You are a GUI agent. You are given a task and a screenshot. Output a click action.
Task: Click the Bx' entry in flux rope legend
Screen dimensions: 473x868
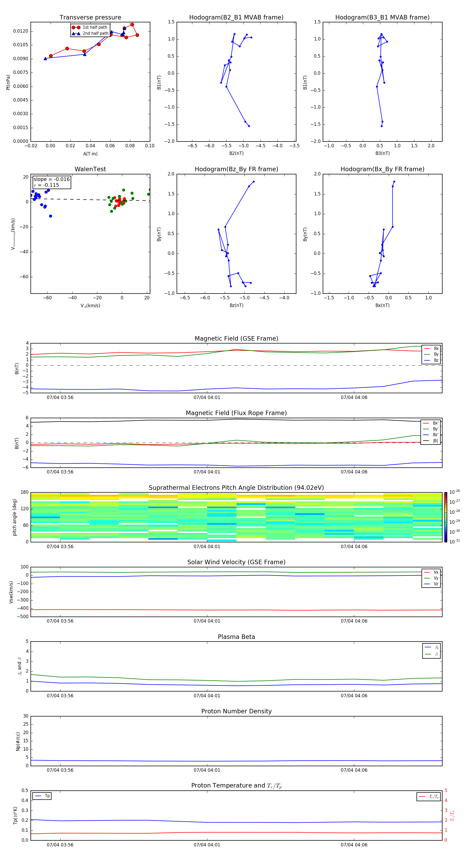point(431,423)
